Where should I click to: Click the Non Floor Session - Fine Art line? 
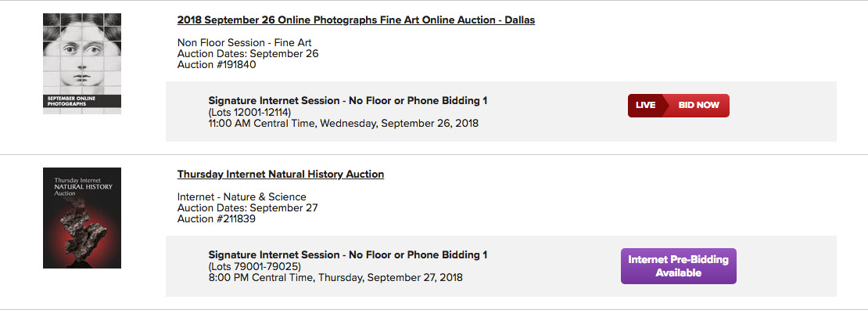244,43
